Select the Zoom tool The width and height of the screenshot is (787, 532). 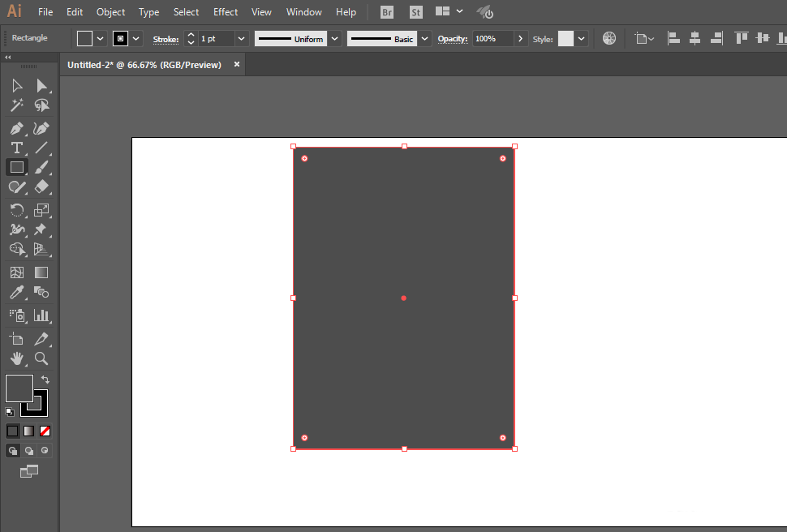tap(41, 358)
